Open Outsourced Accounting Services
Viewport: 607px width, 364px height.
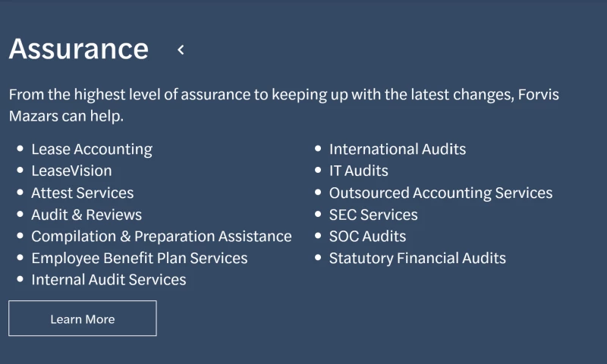point(440,193)
